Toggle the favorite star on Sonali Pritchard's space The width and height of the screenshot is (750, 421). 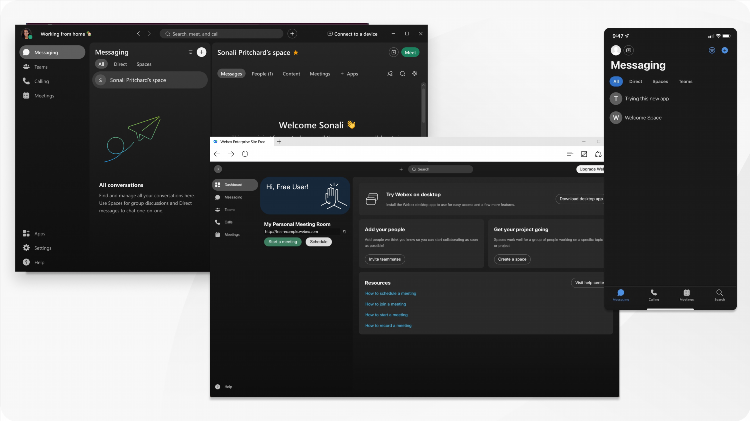point(296,53)
